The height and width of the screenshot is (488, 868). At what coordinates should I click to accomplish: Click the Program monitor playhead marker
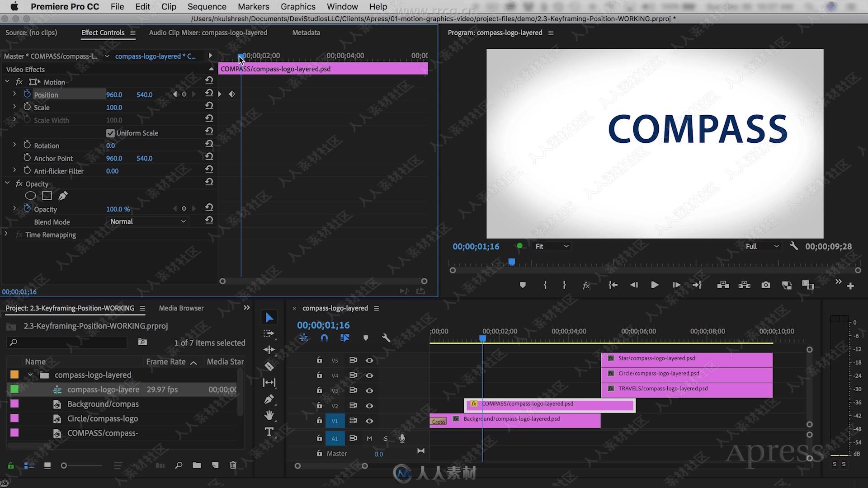[512, 262]
